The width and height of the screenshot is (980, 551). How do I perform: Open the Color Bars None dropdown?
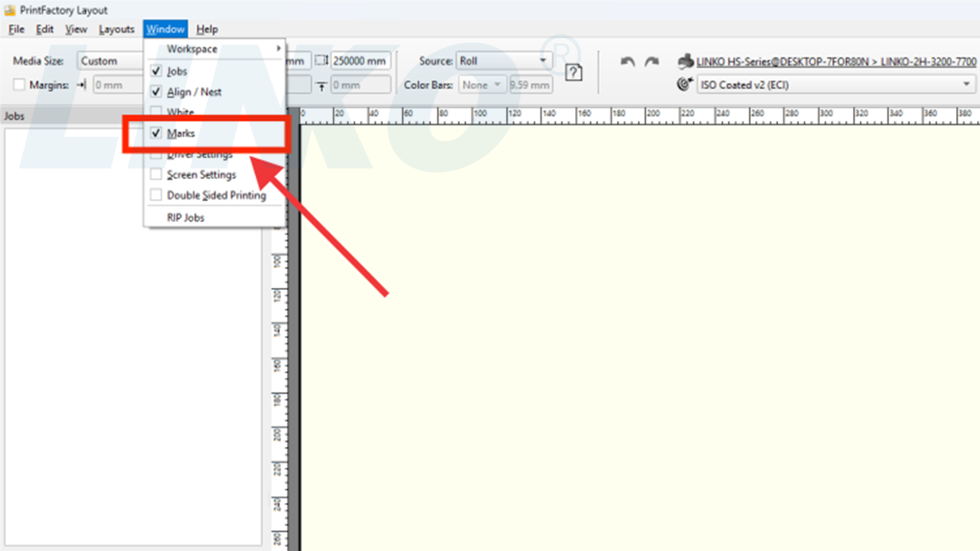(x=482, y=85)
